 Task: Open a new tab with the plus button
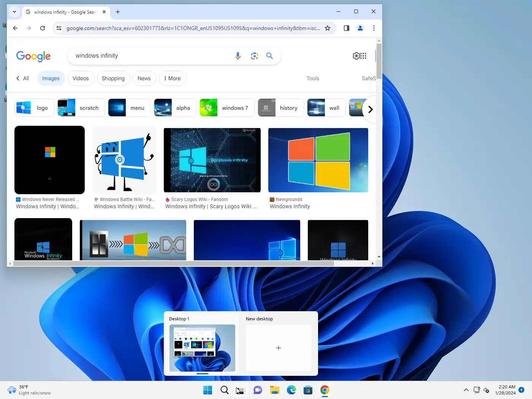point(118,12)
